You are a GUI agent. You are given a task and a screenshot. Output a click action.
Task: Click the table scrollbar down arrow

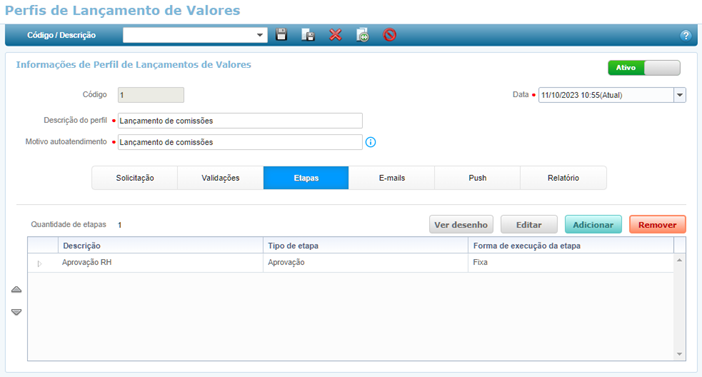pos(680,354)
